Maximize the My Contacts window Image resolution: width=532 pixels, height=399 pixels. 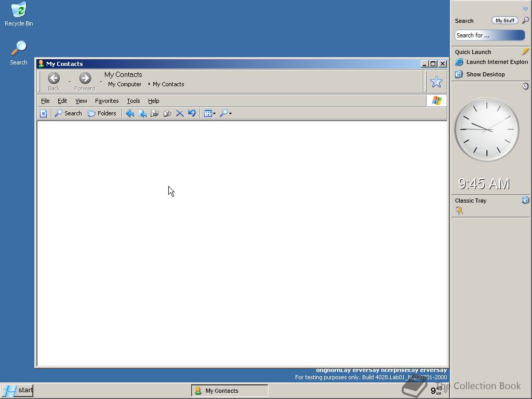(x=433, y=64)
